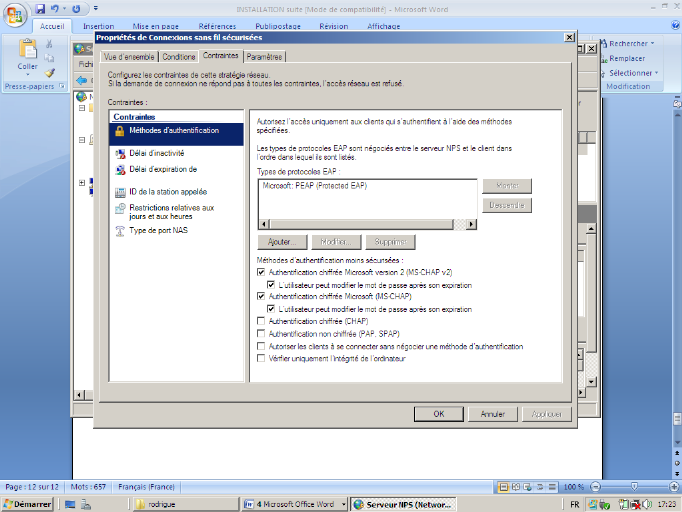
Task: Switch to Conditions tab
Action: coord(179,57)
